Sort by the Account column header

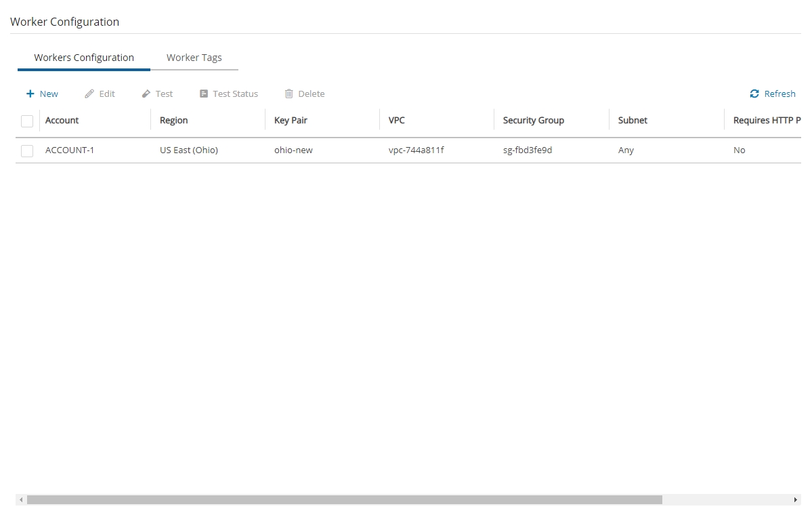coord(62,121)
